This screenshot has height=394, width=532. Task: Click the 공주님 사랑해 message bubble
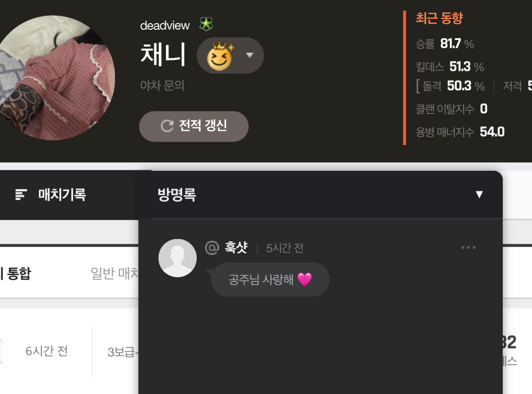270,279
